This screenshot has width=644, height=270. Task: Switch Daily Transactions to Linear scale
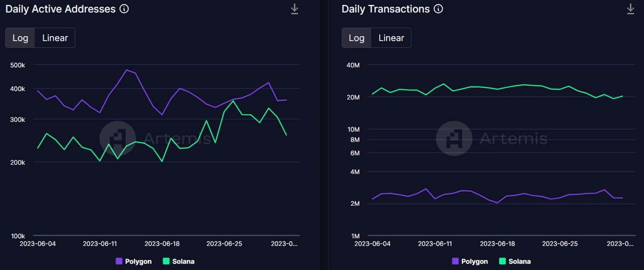391,38
